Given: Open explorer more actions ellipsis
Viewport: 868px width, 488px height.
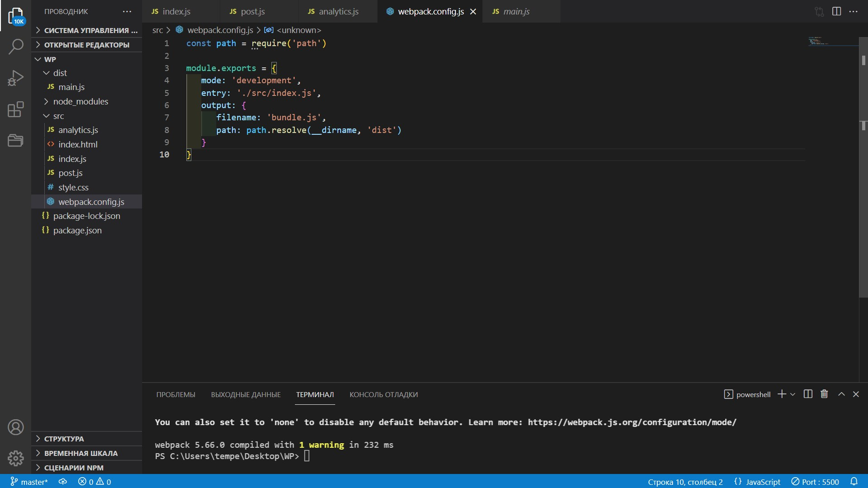Looking at the screenshot, I should coord(127,11).
